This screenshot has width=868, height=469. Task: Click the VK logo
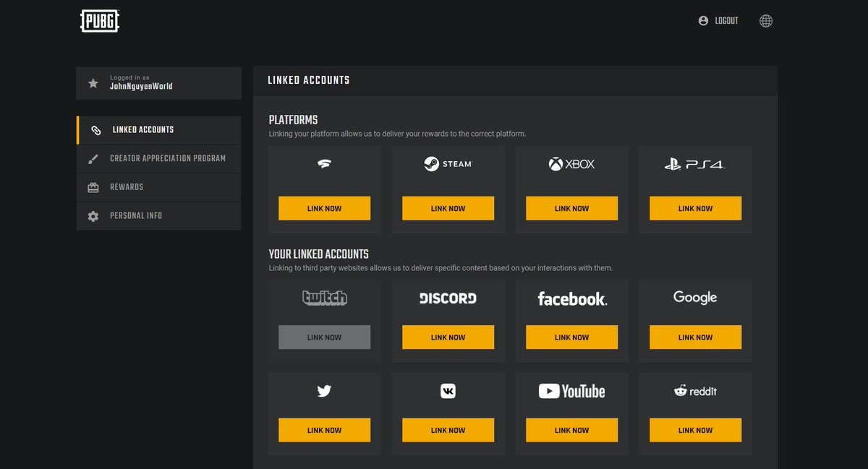[448, 391]
